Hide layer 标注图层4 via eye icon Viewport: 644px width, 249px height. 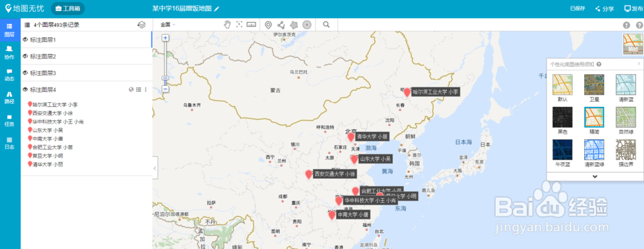pos(25,89)
